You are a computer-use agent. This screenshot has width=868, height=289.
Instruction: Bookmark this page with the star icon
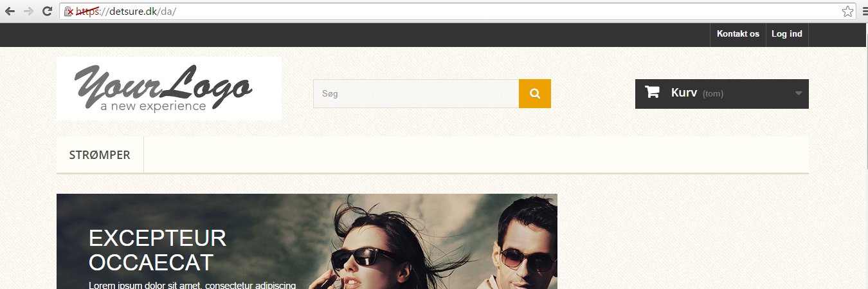point(847,11)
